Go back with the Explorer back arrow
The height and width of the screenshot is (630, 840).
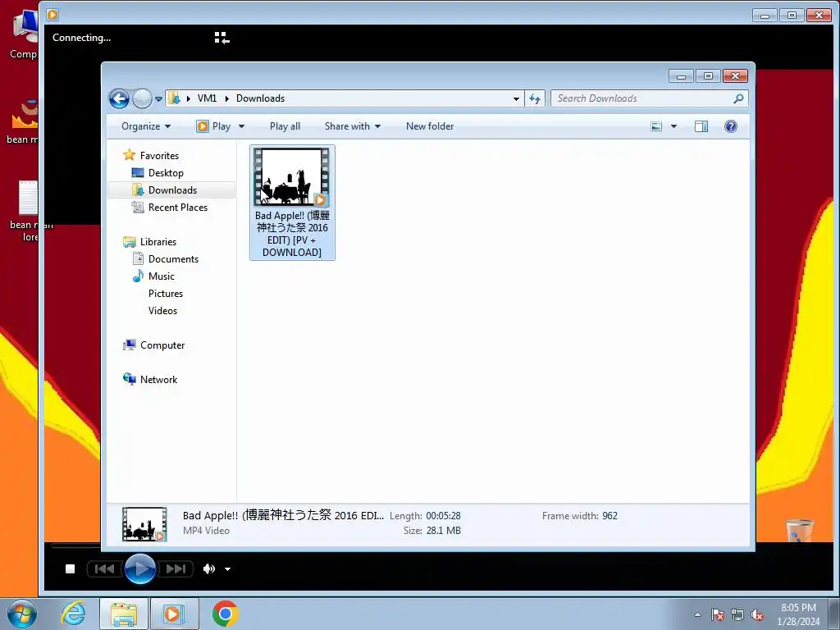coord(119,98)
